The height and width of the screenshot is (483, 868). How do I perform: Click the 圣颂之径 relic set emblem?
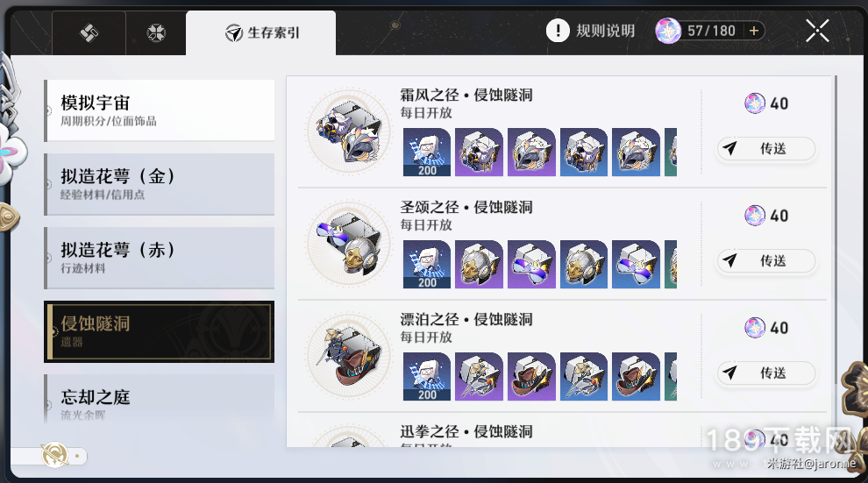click(x=349, y=244)
